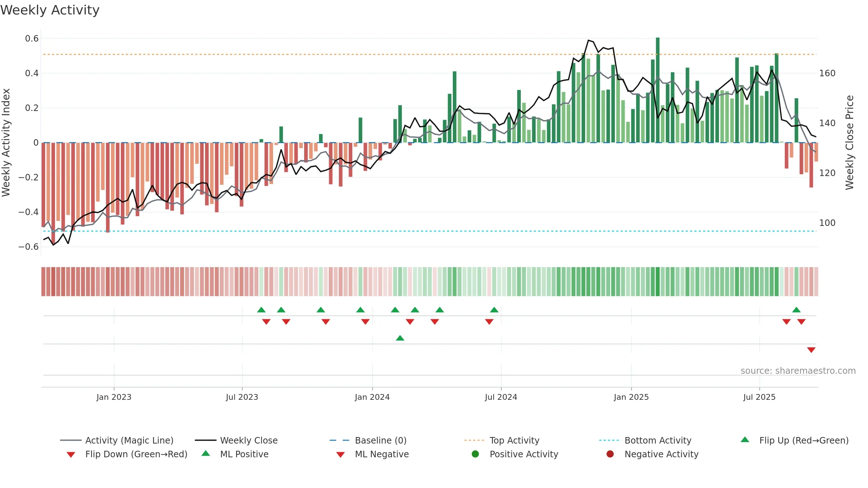Toggle Bottom Activity legend entry
Screen dimensions: 868x488
point(645,440)
